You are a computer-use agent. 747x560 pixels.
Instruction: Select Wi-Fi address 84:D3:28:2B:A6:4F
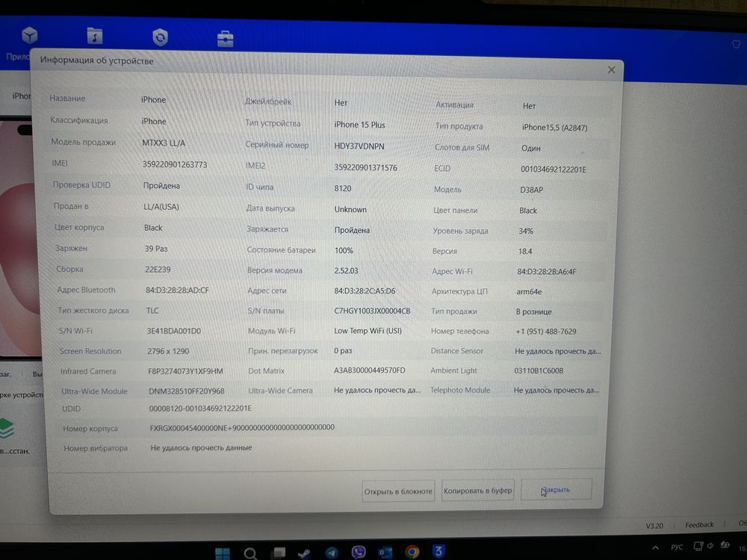pyautogui.click(x=547, y=272)
